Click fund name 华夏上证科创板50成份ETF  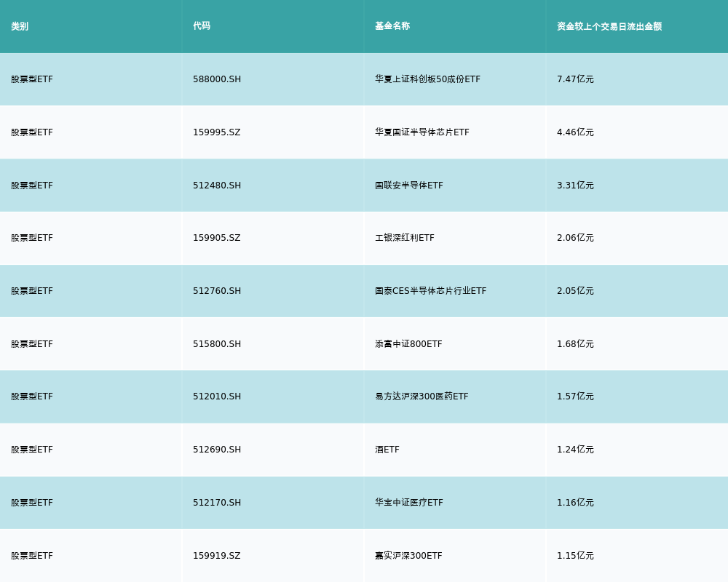[427, 79]
